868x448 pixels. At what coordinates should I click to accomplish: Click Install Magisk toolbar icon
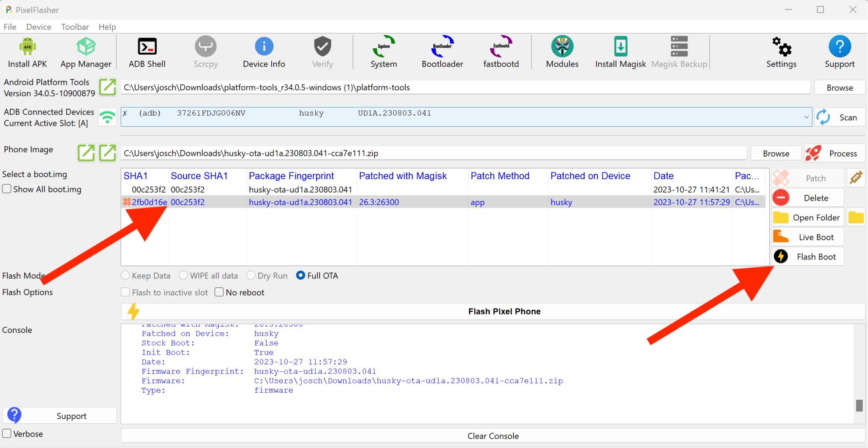620,52
